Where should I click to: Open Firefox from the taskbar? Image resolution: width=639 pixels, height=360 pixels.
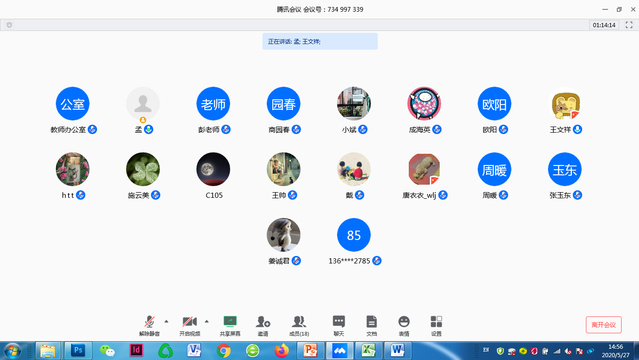point(282,351)
